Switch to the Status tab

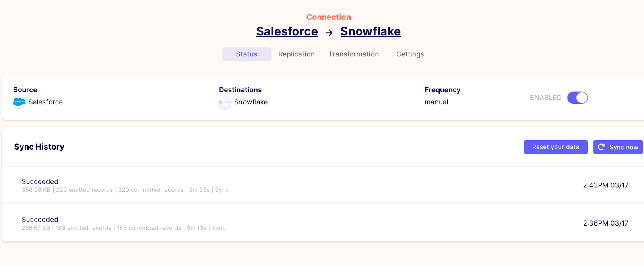pyautogui.click(x=247, y=54)
